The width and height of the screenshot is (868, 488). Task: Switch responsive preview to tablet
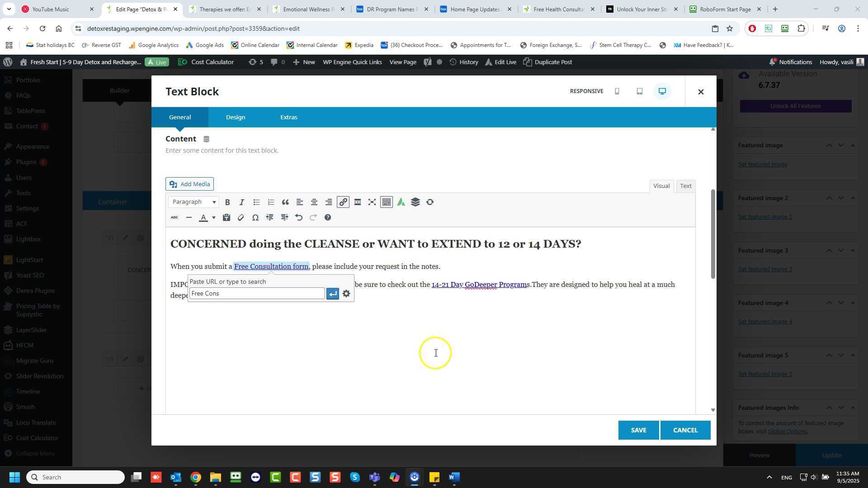point(640,92)
